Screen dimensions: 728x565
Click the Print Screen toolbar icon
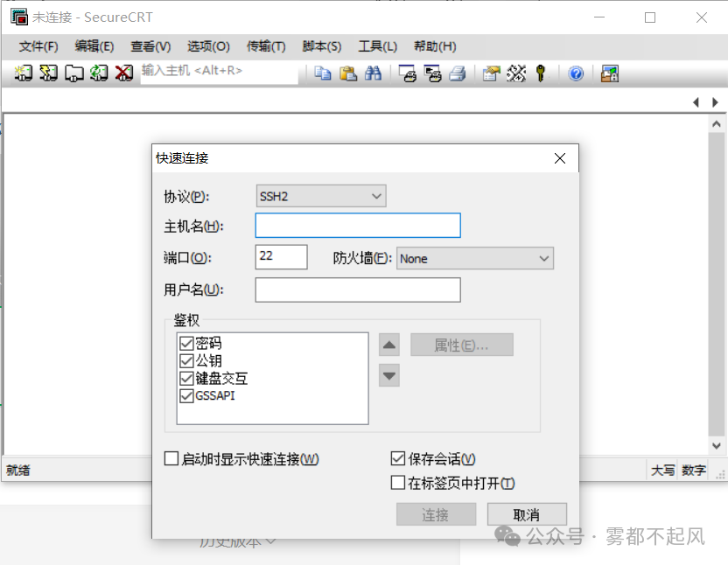pyautogui.click(x=408, y=73)
